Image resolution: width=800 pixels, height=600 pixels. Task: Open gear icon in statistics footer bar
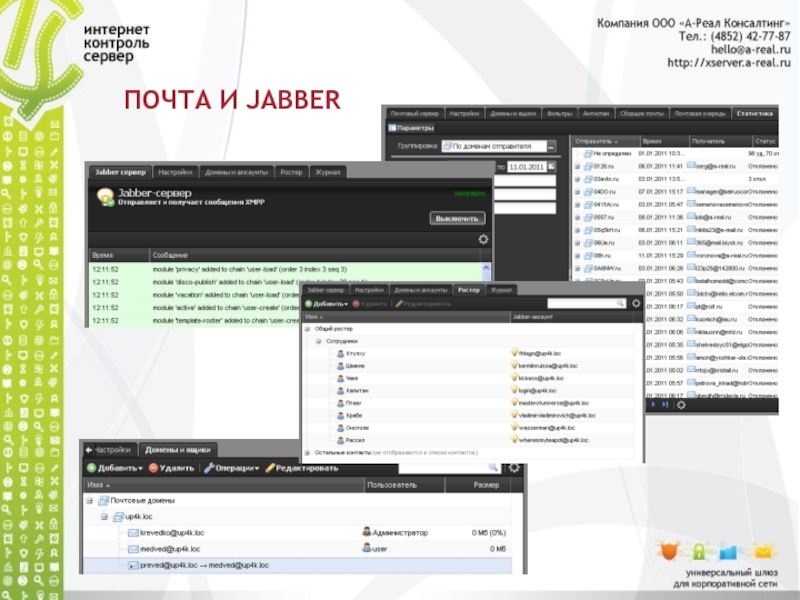click(x=681, y=405)
